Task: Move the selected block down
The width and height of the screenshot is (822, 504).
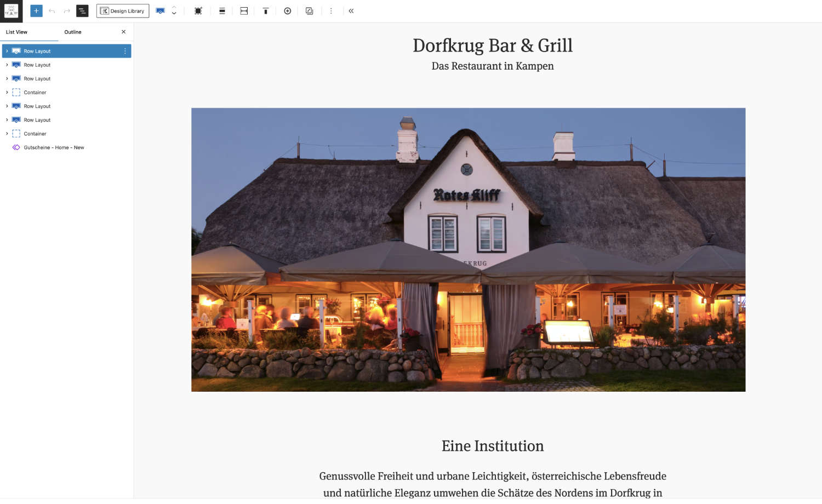Action: [174, 14]
